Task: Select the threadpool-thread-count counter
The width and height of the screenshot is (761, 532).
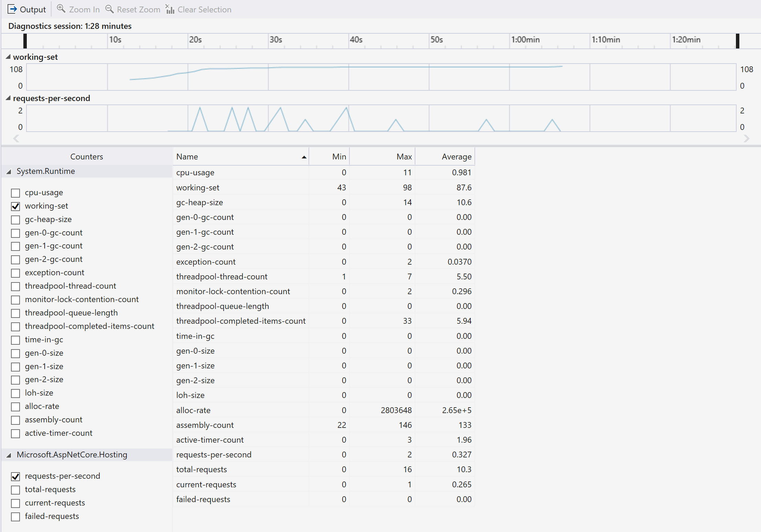Action: 15,286
